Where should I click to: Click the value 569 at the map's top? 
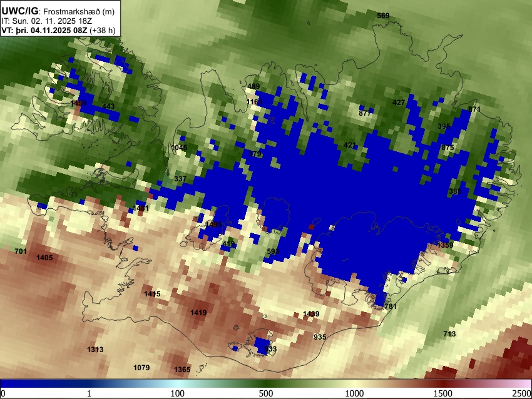point(383,16)
